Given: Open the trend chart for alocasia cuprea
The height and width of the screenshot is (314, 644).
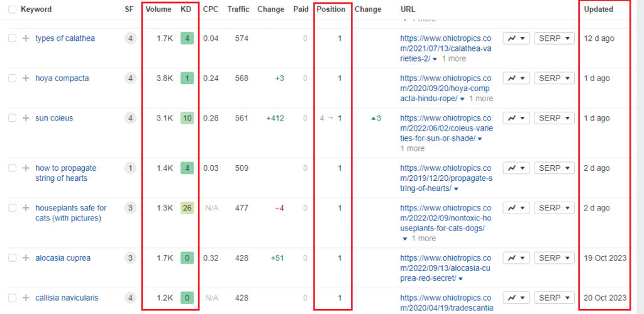Looking at the screenshot, I should [x=516, y=258].
